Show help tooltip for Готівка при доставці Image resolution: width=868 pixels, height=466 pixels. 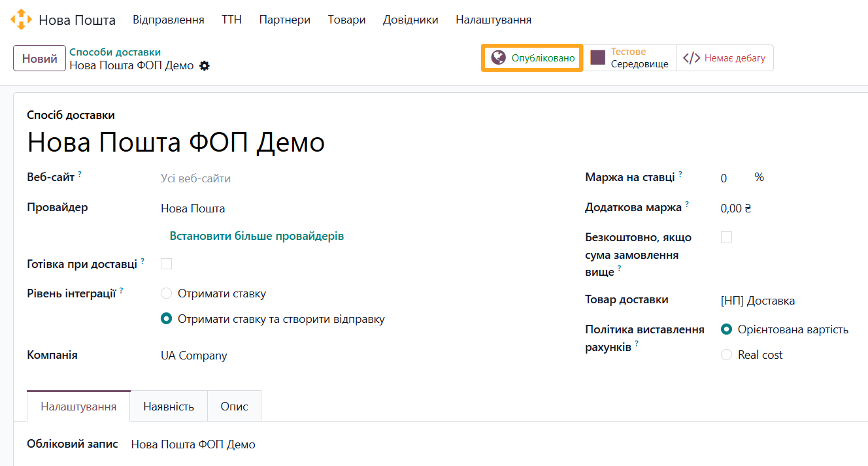point(142,261)
